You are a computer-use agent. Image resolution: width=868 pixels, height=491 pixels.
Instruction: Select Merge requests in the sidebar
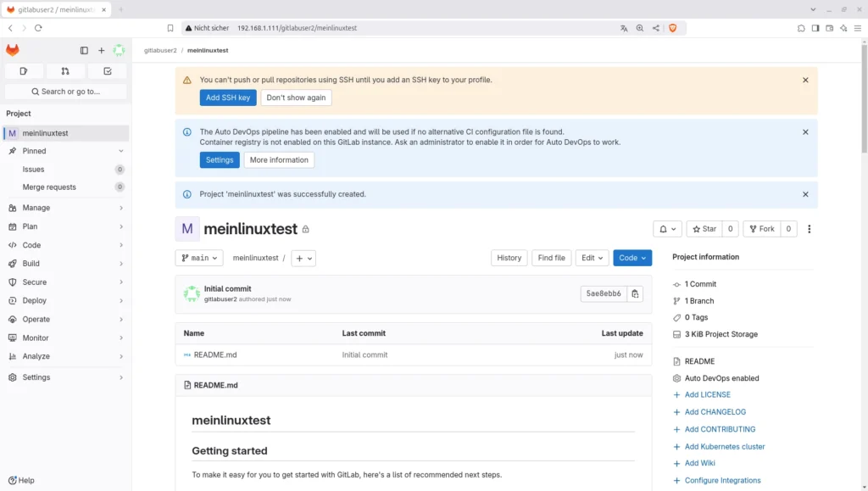click(x=49, y=187)
